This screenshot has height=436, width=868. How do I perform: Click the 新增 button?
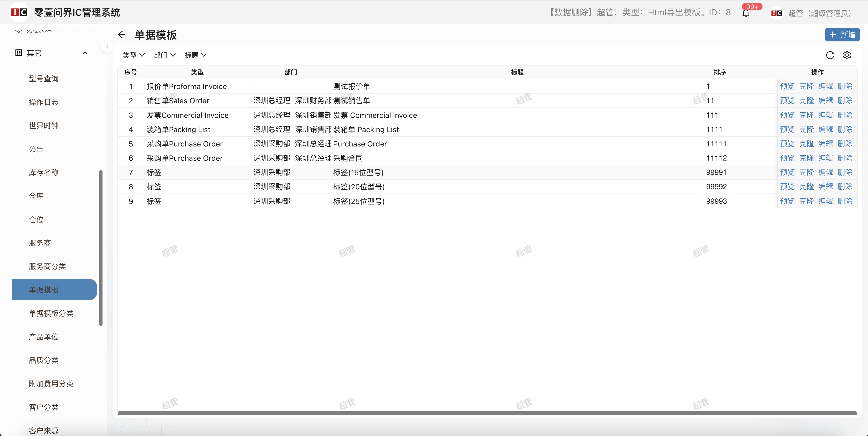(842, 35)
